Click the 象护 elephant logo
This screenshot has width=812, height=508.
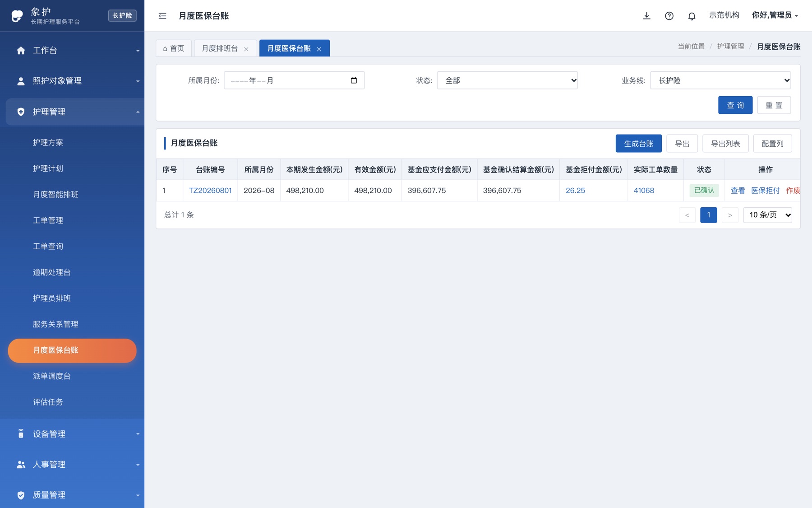pos(17,16)
